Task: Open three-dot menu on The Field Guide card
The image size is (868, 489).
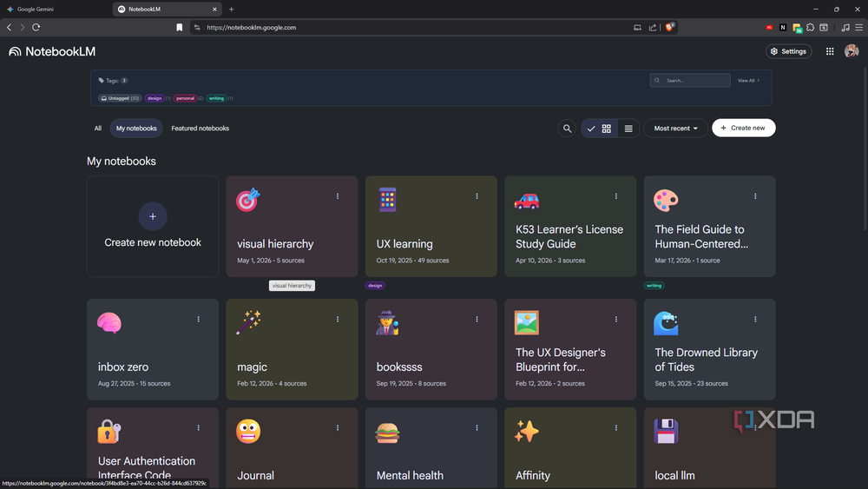Action: coord(755,196)
